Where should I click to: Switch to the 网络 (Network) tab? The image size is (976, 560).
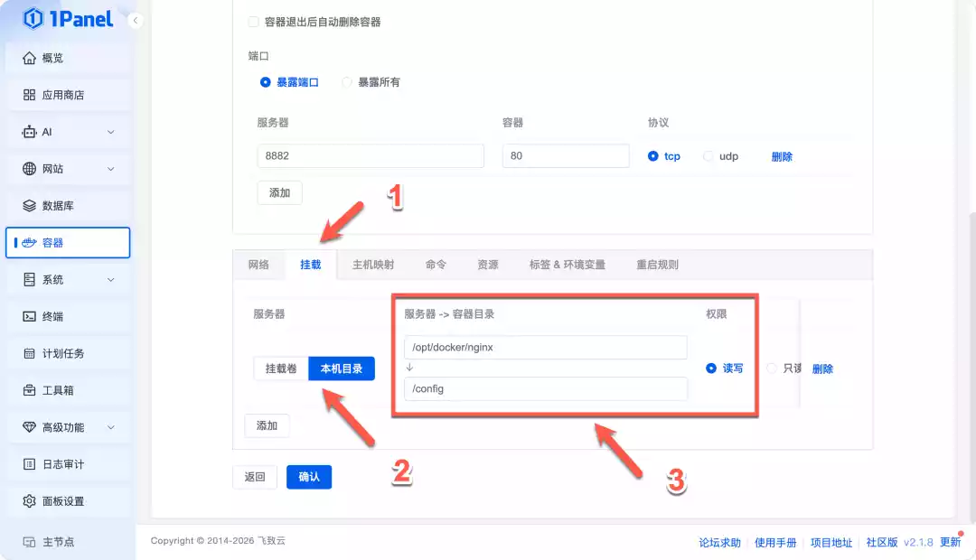[x=259, y=265]
